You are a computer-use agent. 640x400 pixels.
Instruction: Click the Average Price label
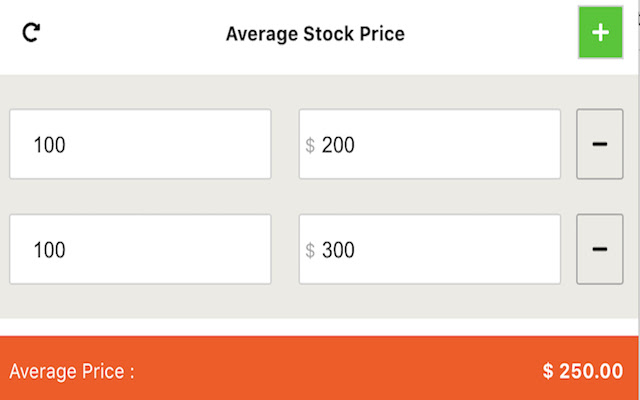click(72, 372)
